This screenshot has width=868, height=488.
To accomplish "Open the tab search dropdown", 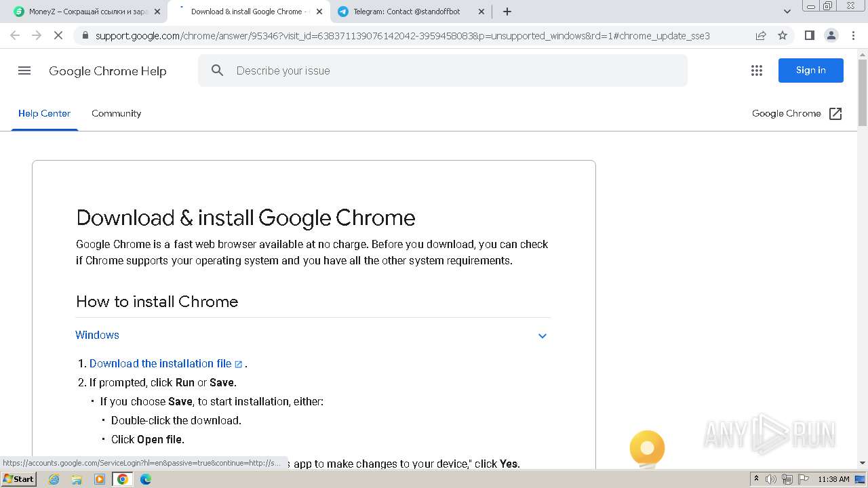I will click(x=787, y=12).
